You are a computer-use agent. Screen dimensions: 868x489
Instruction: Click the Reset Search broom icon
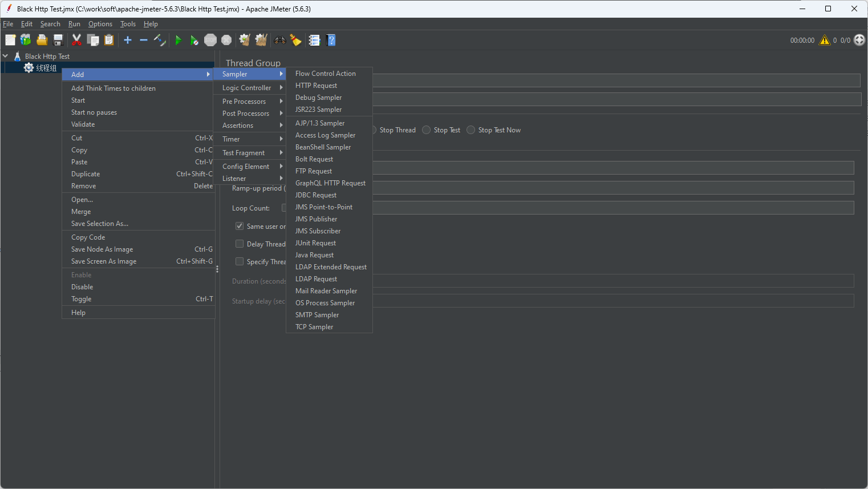coord(295,40)
